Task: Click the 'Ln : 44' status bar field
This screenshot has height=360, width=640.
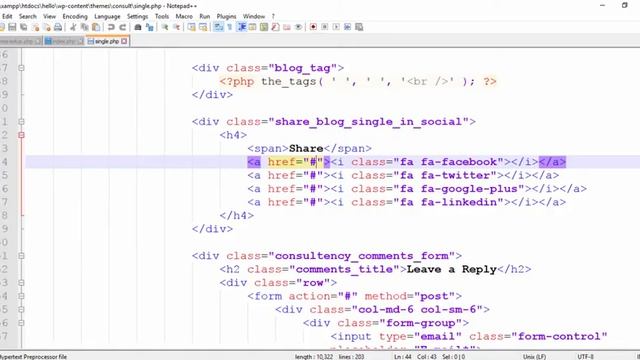Action: (402, 357)
